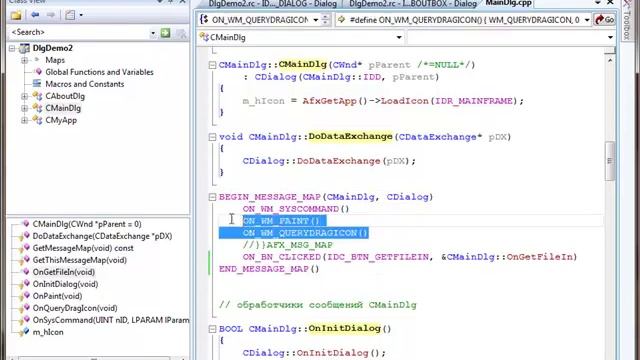Expand the Maps node
This screenshot has height=360, width=640.
click(x=24, y=60)
